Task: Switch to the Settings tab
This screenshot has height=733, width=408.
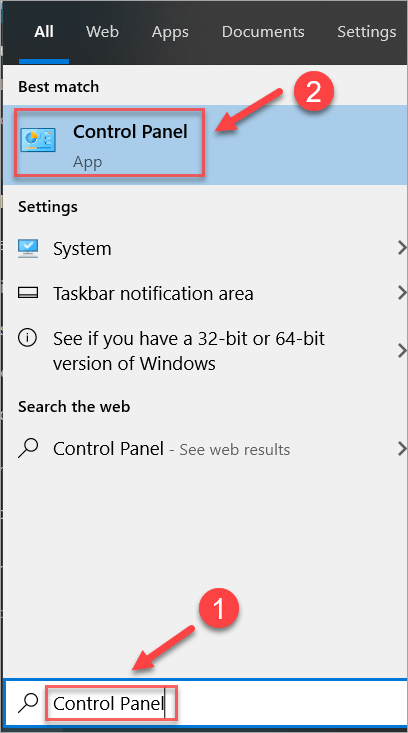Action: point(367,32)
